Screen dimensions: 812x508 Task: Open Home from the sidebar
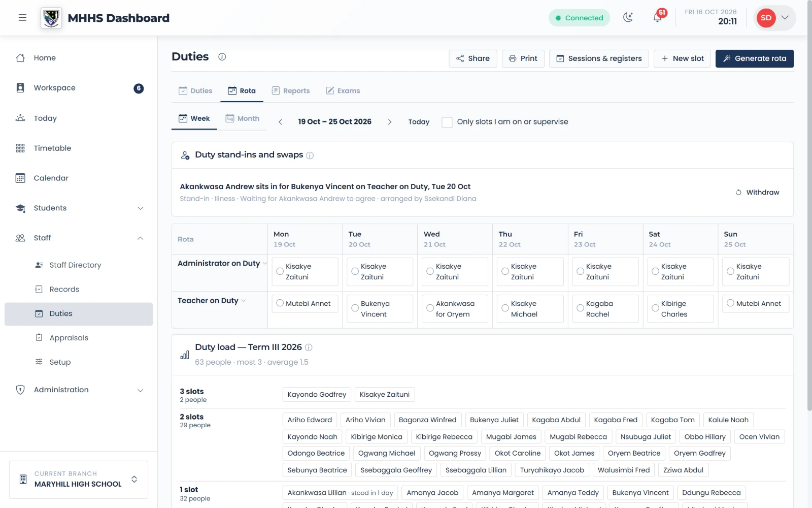click(79, 58)
